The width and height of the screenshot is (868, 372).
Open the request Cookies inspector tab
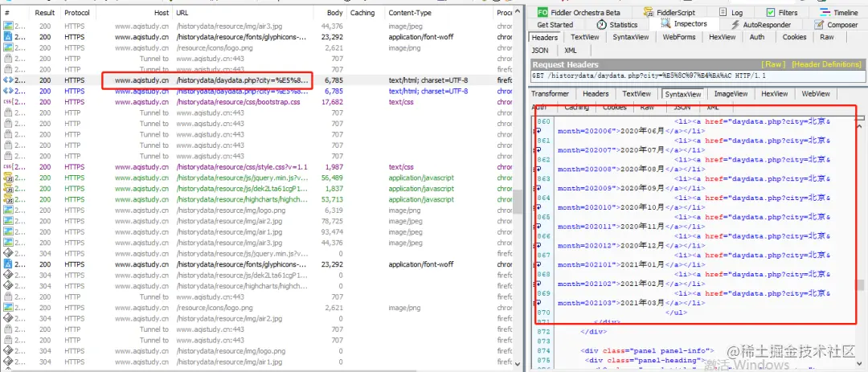[794, 37]
